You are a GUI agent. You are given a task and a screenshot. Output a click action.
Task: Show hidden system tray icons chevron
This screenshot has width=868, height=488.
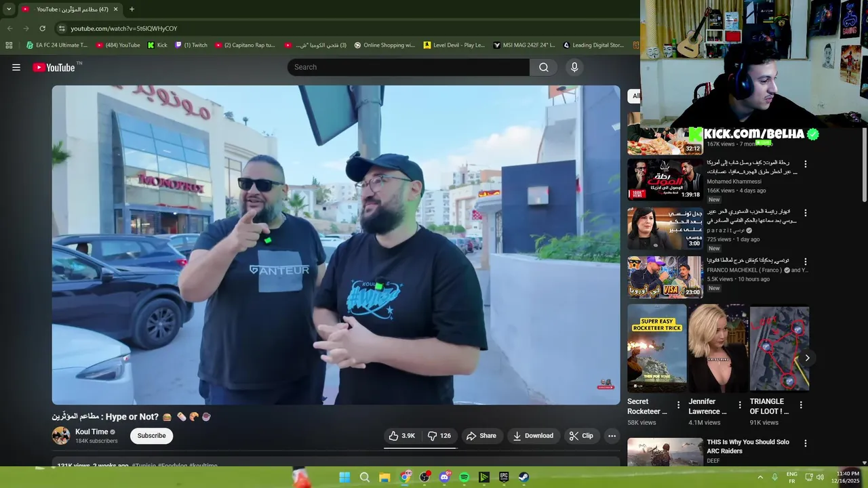(760, 477)
